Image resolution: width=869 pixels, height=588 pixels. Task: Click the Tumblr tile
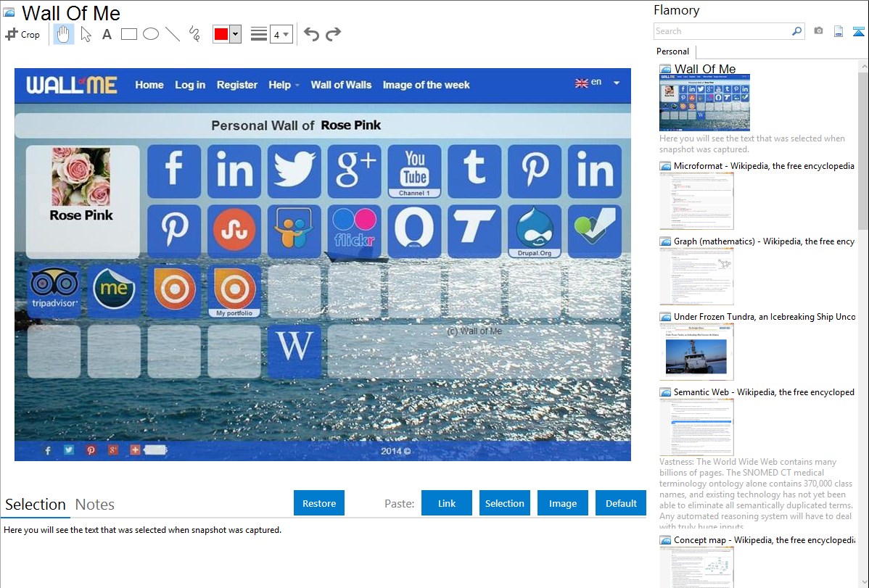pos(474,171)
